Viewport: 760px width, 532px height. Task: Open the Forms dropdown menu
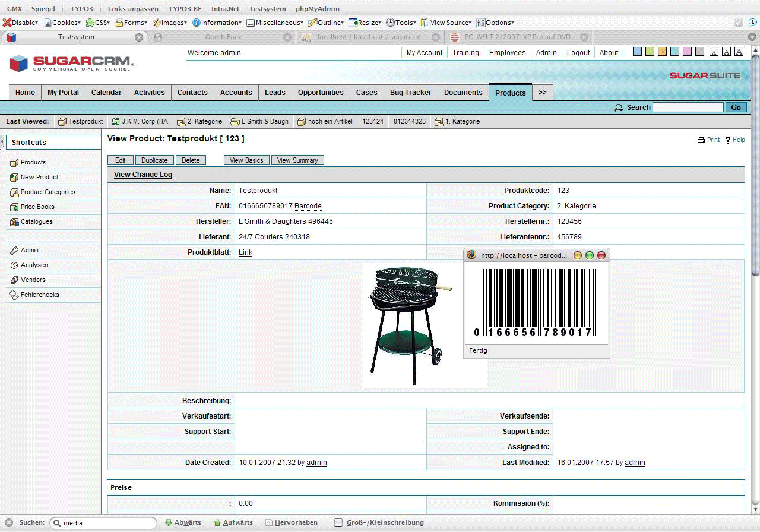131,23
